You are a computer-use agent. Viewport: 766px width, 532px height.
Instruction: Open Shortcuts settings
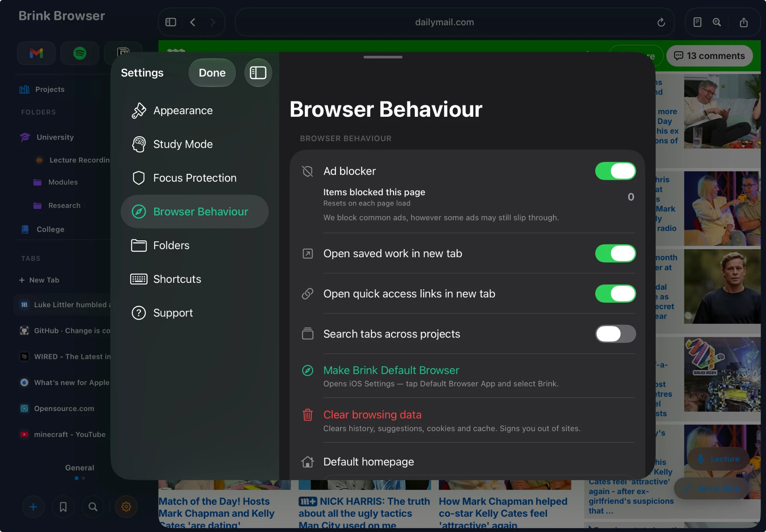[195, 279]
